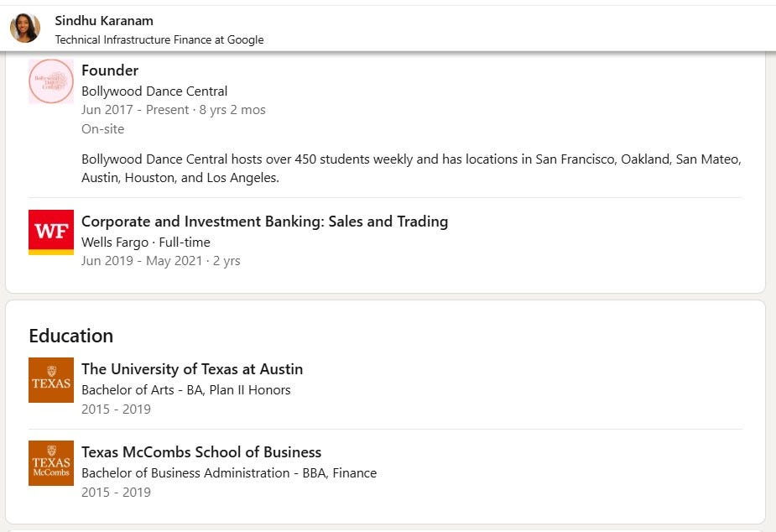Click the Texas McCombs logo icon
The height and width of the screenshot is (532, 776).
[x=51, y=463]
